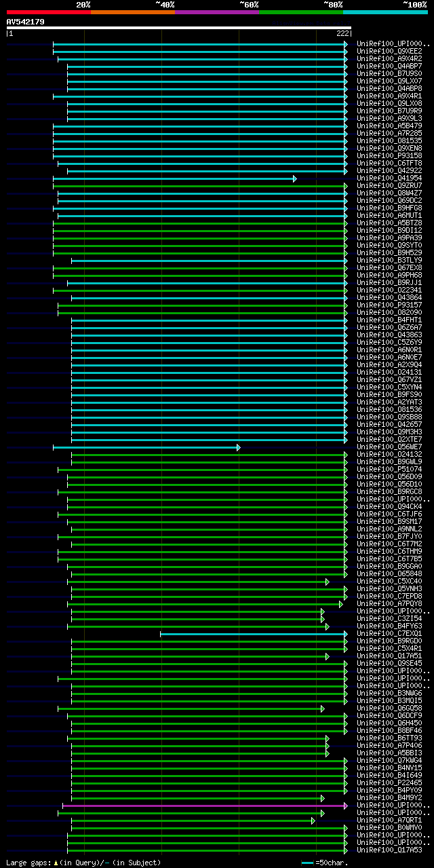The width and height of the screenshot is (434, 868).
Task: Pick hit UniRef100_B6TT93
Action: 389,738
